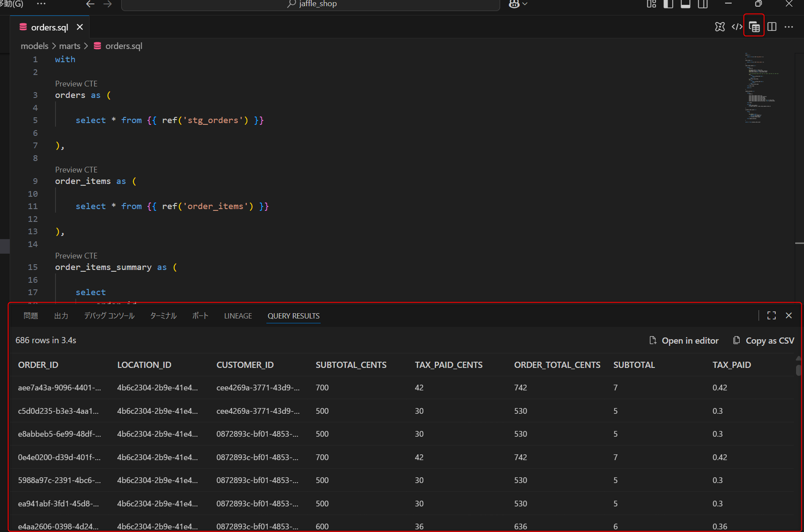The image size is (804, 532).
Task: Toggle bottom panel visibility
Action: click(685, 4)
